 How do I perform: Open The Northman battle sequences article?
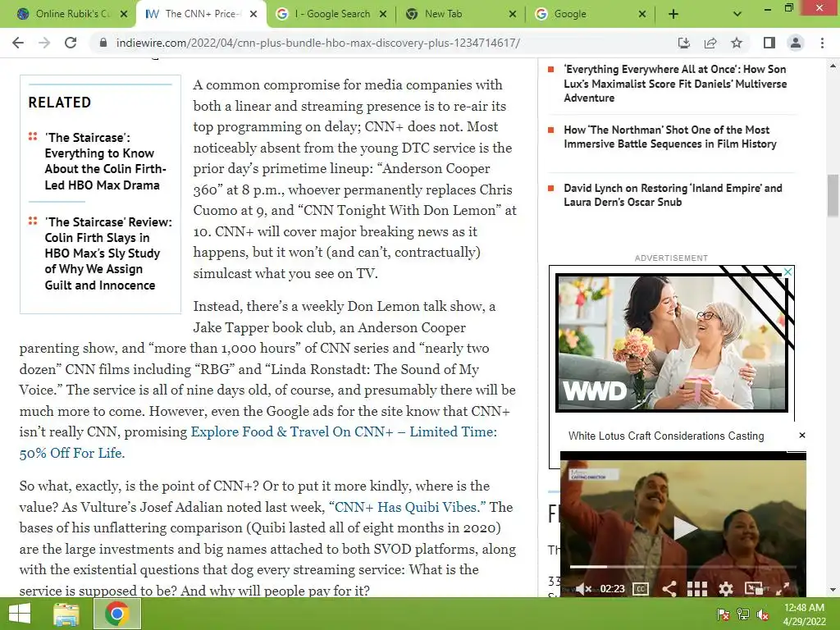[669, 137]
